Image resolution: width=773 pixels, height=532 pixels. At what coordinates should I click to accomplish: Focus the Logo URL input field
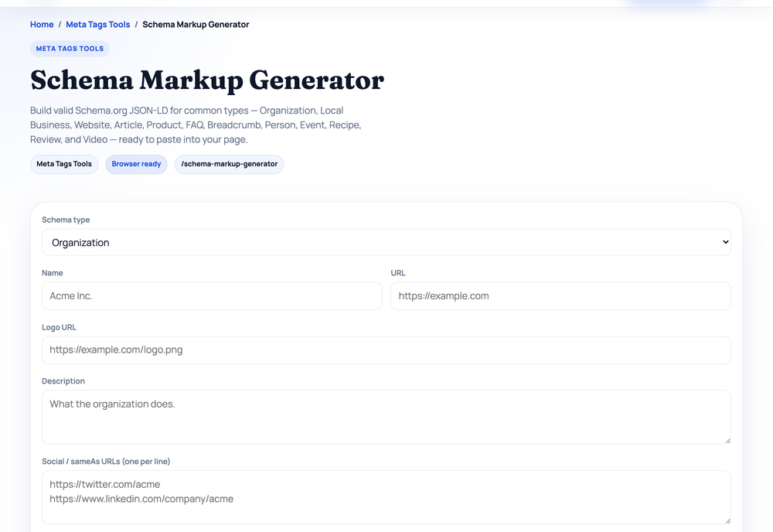386,350
